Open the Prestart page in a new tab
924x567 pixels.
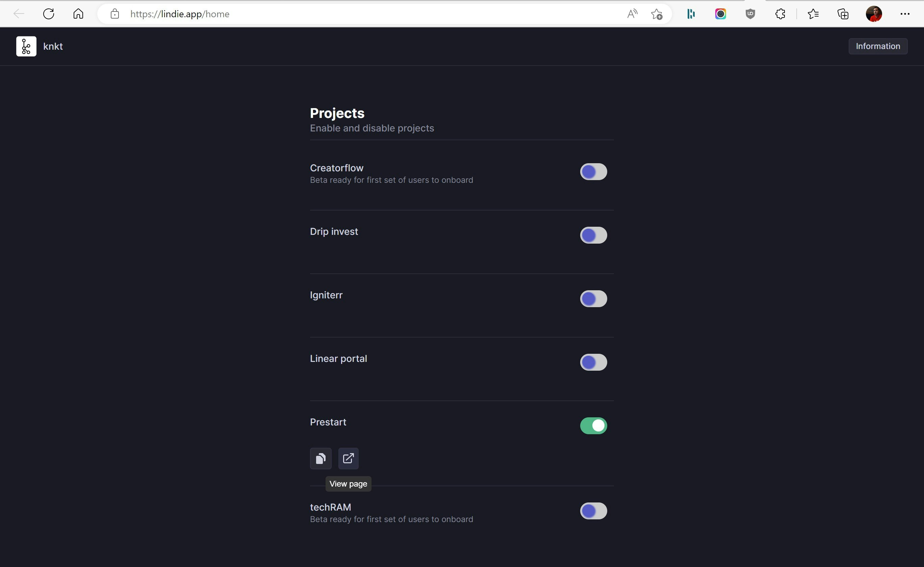pyautogui.click(x=349, y=458)
